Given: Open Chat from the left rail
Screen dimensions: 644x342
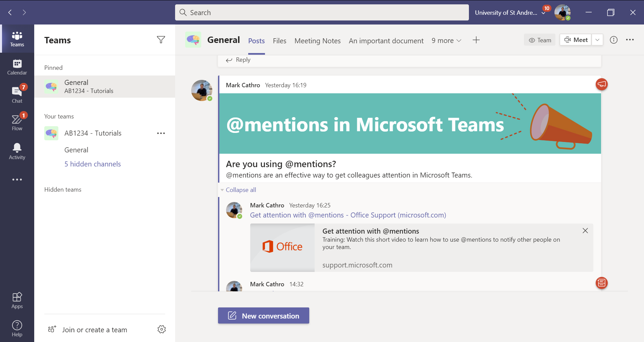Looking at the screenshot, I should coord(17,94).
